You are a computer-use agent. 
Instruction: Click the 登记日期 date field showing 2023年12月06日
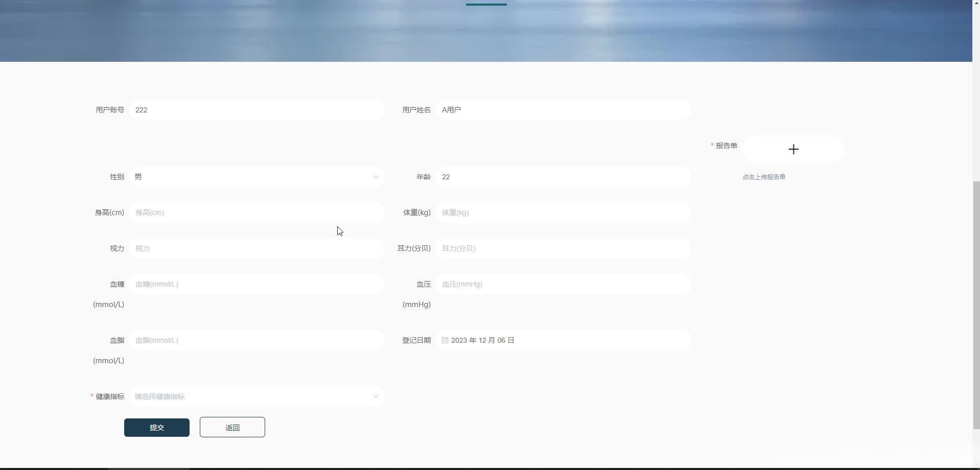pos(563,340)
